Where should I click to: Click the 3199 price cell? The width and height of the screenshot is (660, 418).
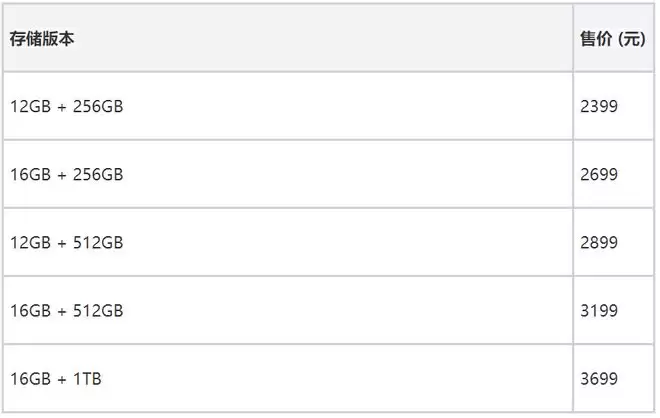(x=599, y=311)
